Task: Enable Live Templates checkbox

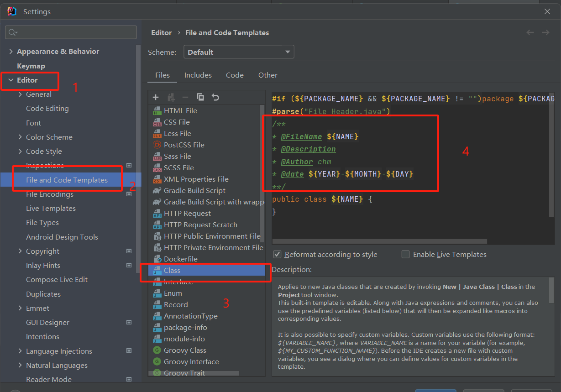Action: (x=405, y=254)
